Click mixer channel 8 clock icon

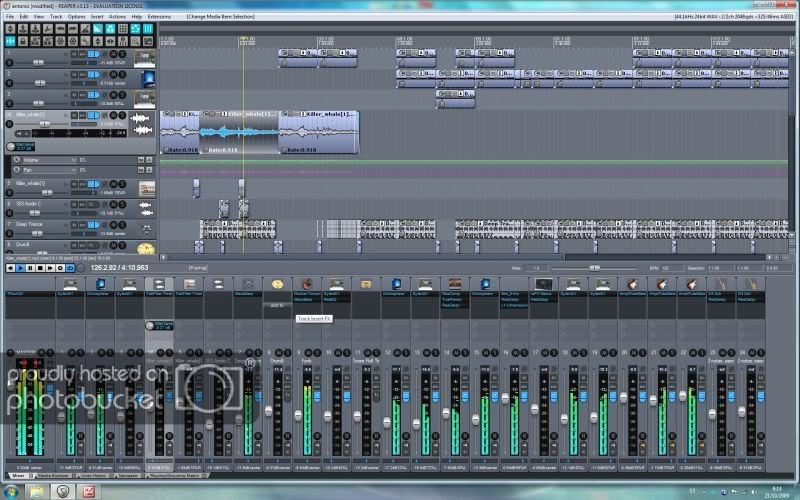pyautogui.click(x=277, y=284)
